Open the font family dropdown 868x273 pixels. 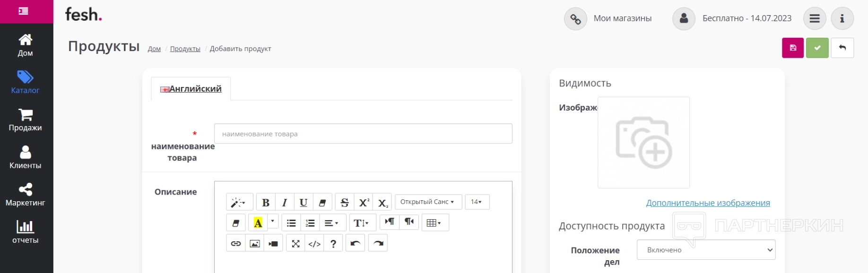[428, 202]
